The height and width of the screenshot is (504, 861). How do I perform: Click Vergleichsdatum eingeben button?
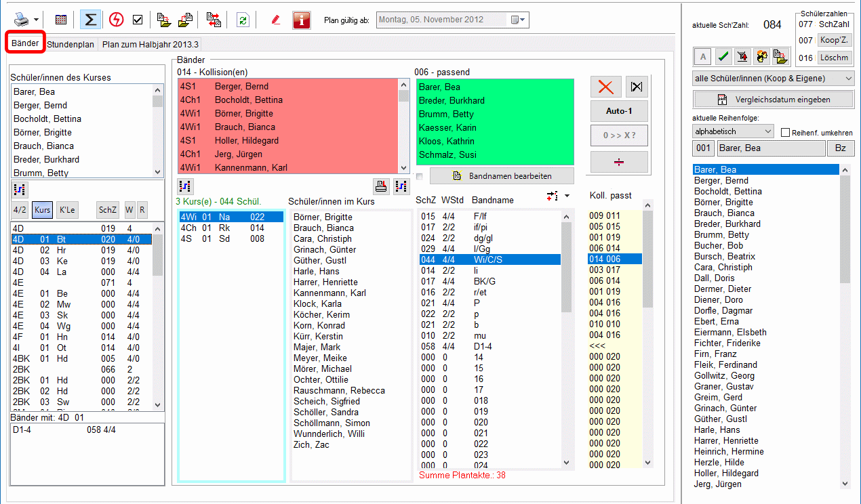773,100
